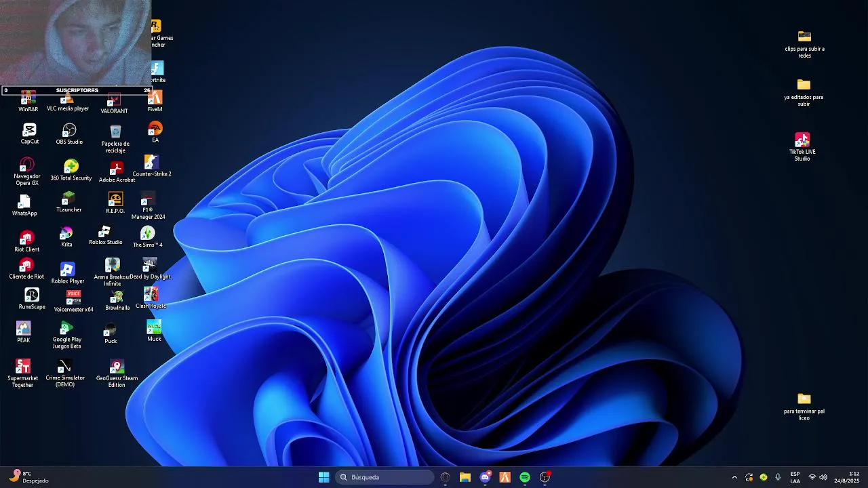Open Spotify from the taskbar
The width and height of the screenshot is (868, 488).
[x=525, y=477]
